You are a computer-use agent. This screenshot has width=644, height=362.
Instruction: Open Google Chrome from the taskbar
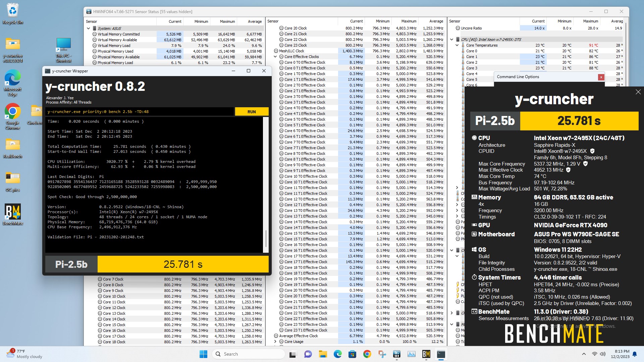tap(367, 354)
